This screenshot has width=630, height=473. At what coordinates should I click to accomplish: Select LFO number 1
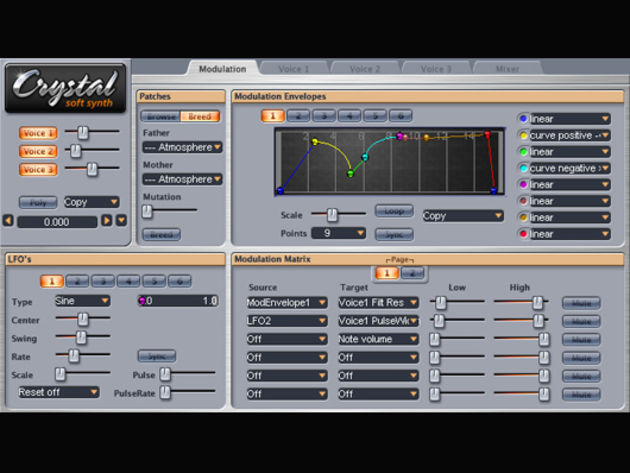52,281
